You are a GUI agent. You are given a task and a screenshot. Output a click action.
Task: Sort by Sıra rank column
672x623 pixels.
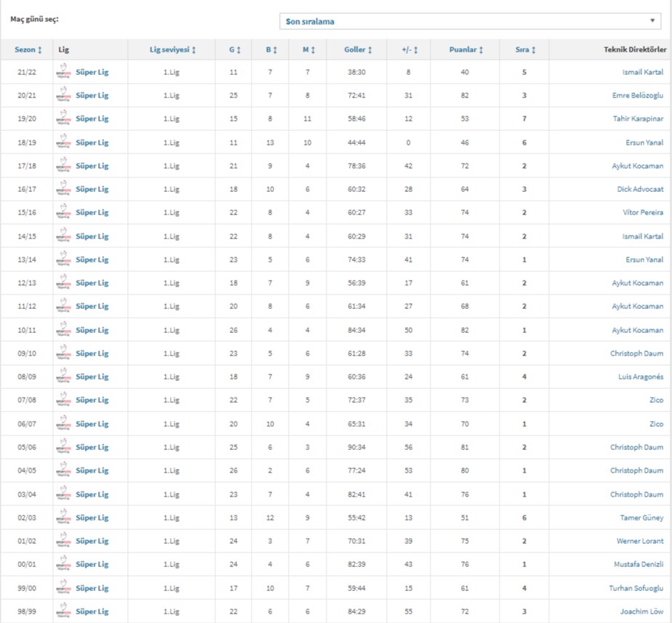tap(525, 49)
